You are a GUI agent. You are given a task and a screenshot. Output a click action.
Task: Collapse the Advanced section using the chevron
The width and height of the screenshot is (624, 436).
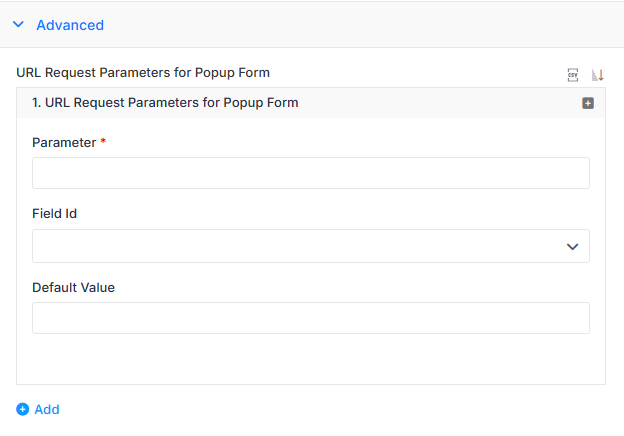[18, 25]
